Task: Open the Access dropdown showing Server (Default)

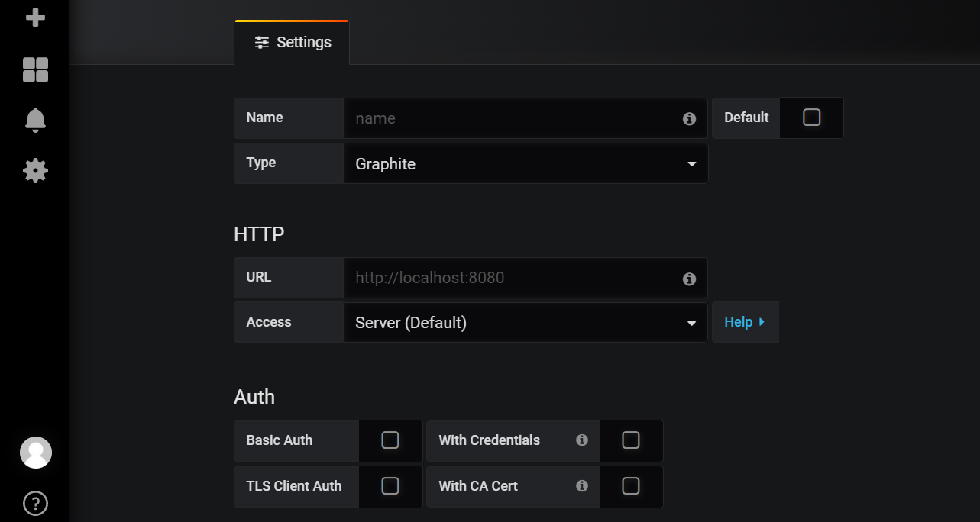Action: pyautogui.click(x=526, y=323)
